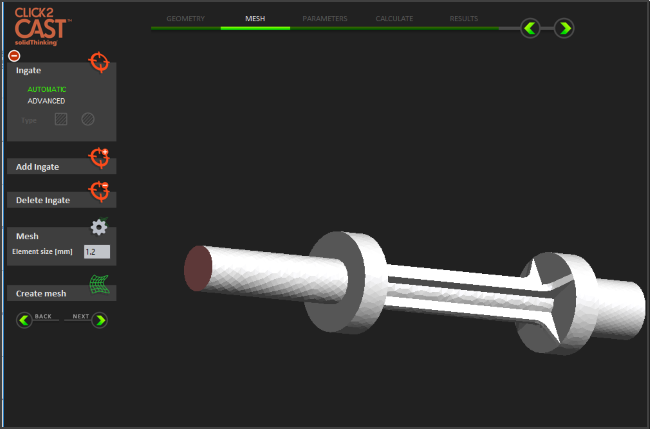Click the Next green arrow in sidebar

[x=100, y=320]
